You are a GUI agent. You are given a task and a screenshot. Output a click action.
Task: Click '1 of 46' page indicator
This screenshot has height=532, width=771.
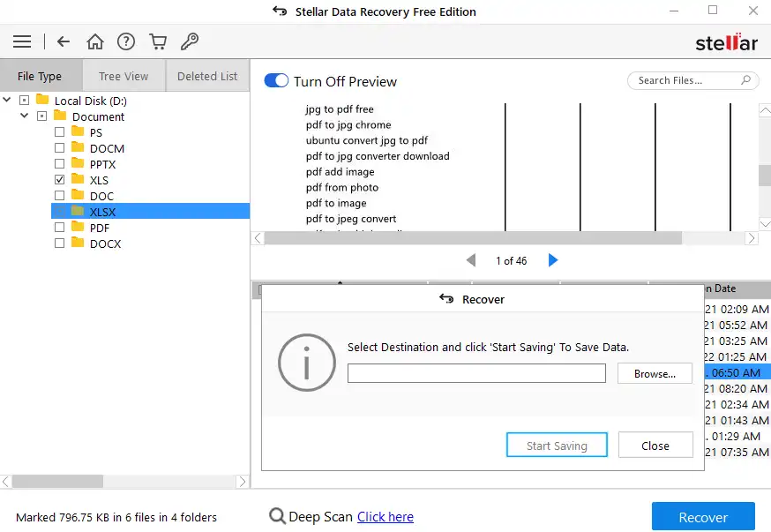coord(512,260)
